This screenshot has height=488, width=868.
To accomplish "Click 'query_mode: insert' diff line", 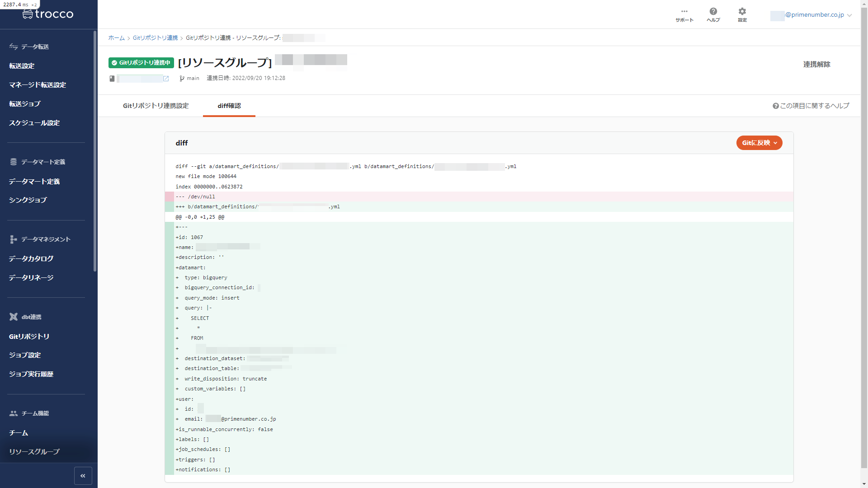I will (479, 298).
